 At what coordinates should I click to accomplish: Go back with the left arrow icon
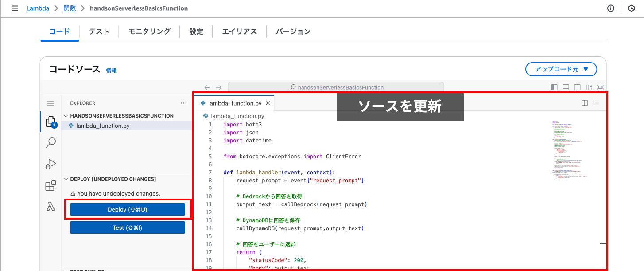[x=207, y=87]
